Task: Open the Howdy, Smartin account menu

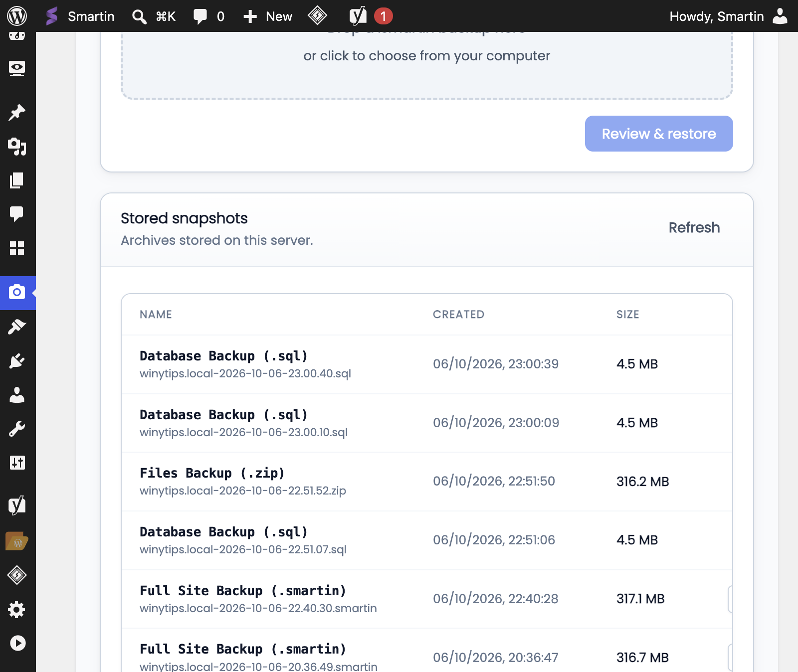Action: click(729, 16)
